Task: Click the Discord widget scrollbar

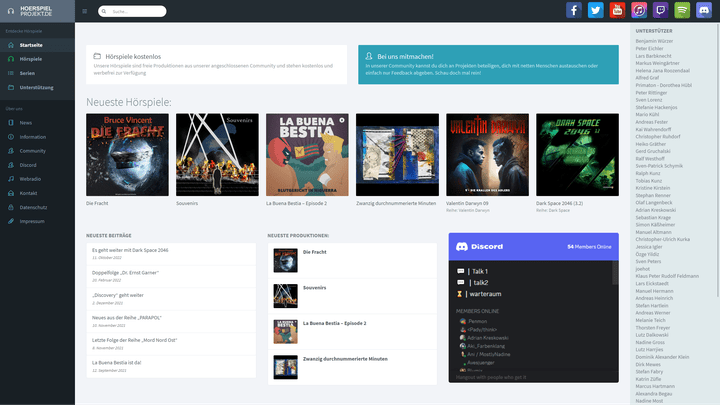Action: (x=615, y=273)
